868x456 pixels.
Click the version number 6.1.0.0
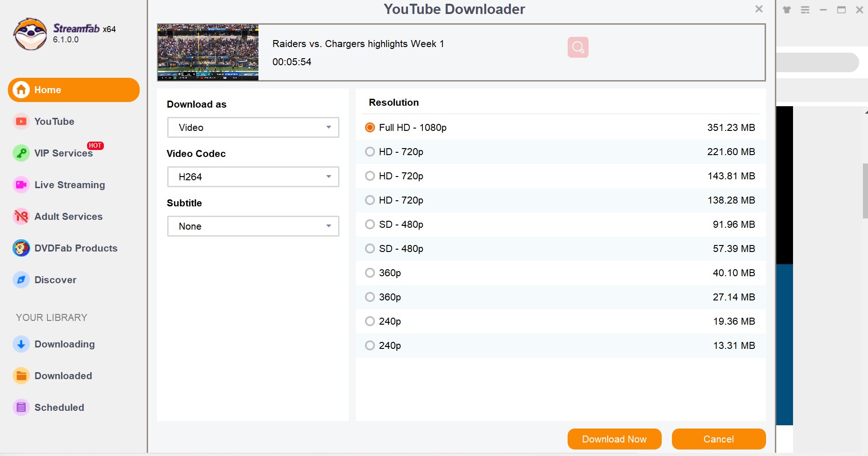point(66,40)
